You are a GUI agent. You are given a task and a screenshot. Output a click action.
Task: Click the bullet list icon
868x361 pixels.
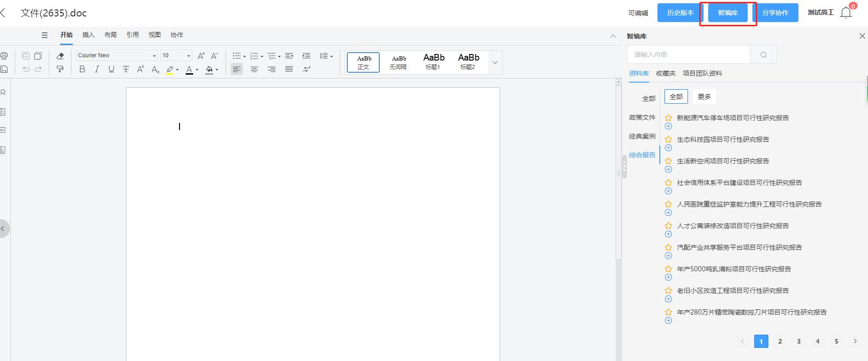click(236, 56)
